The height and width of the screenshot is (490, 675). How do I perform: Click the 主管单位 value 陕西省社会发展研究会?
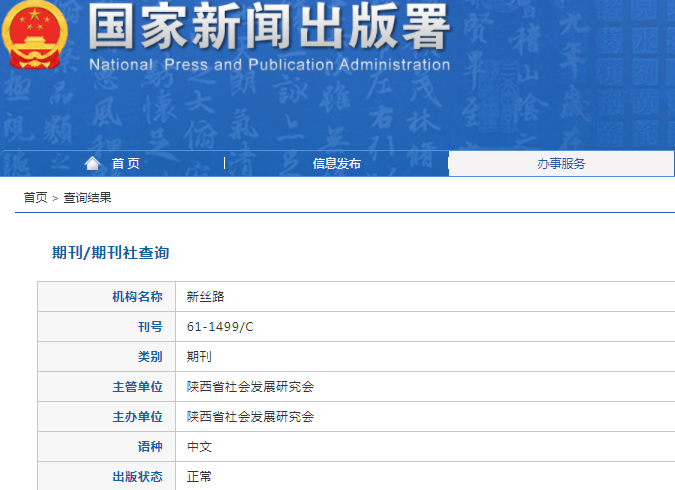pyautogui.click(x=250, y=387)
